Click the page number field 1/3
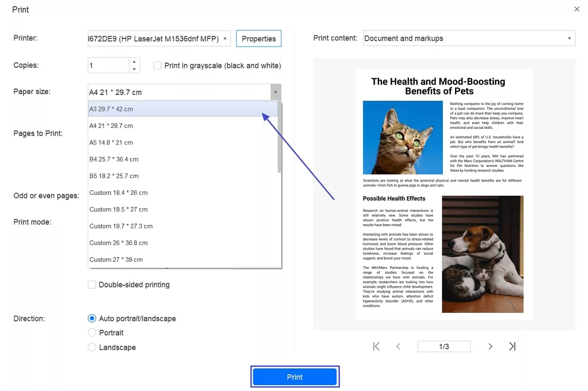 (x=444, y=347)
